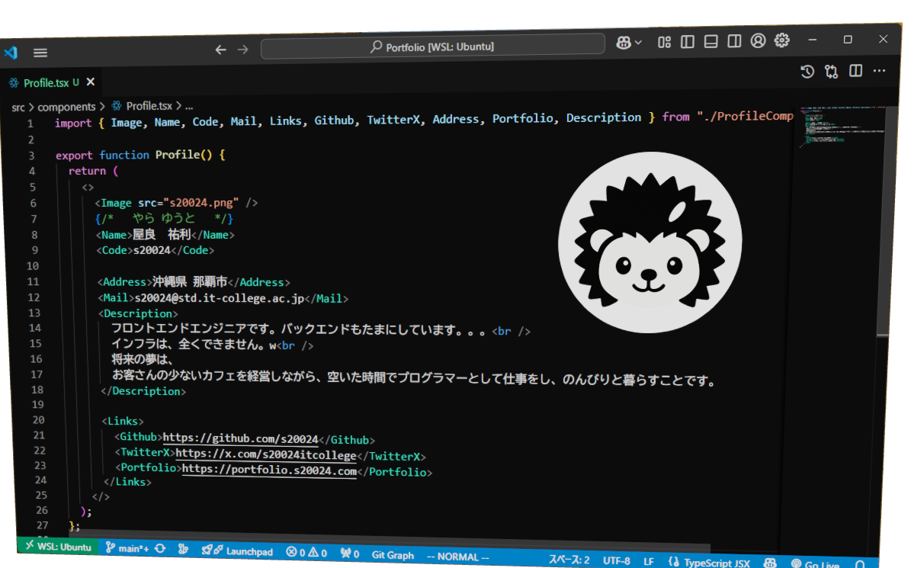Toggle the secondary side bar visibility

(x=734, y=41)
